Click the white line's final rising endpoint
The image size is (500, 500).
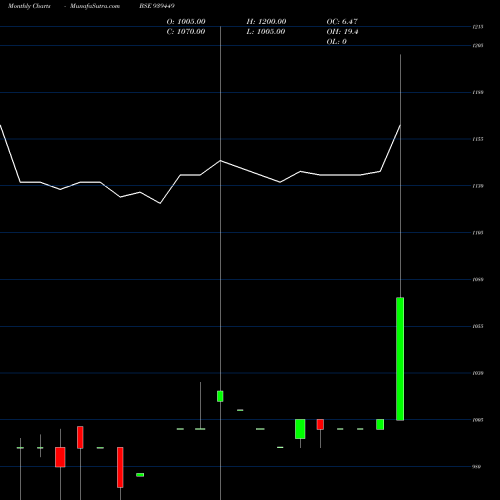coord(400,125)
